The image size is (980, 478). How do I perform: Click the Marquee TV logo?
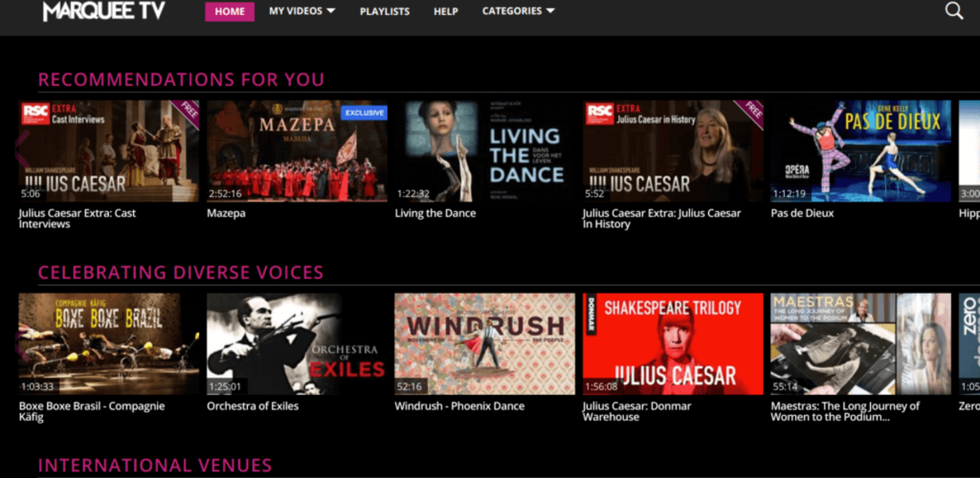104,10
